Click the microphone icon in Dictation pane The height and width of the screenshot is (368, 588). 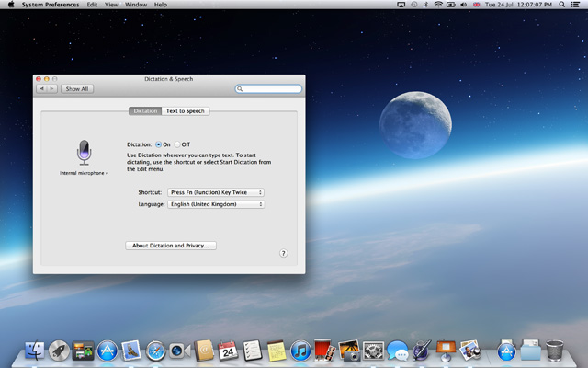click(x=84, y=153)
